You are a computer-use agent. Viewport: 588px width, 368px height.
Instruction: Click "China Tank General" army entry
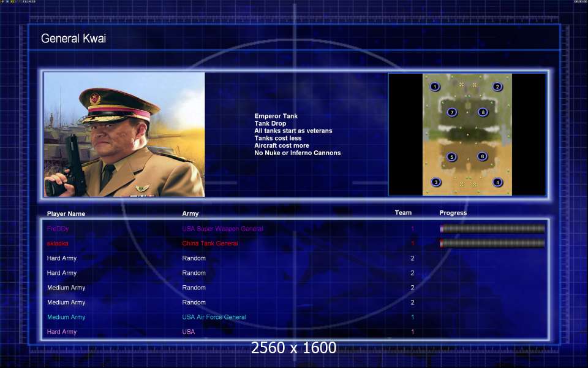tap(210, 243)
